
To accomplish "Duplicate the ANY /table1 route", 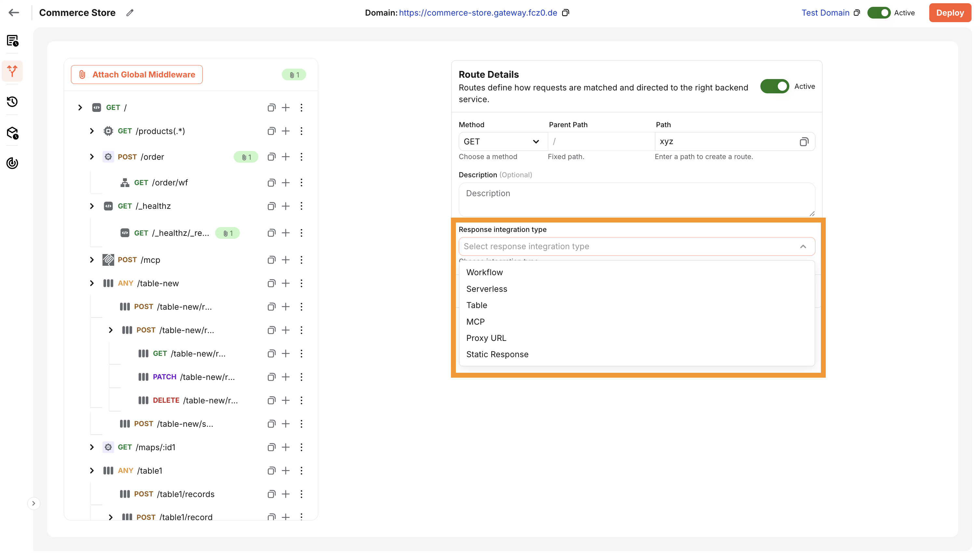I will pos(271,470).
